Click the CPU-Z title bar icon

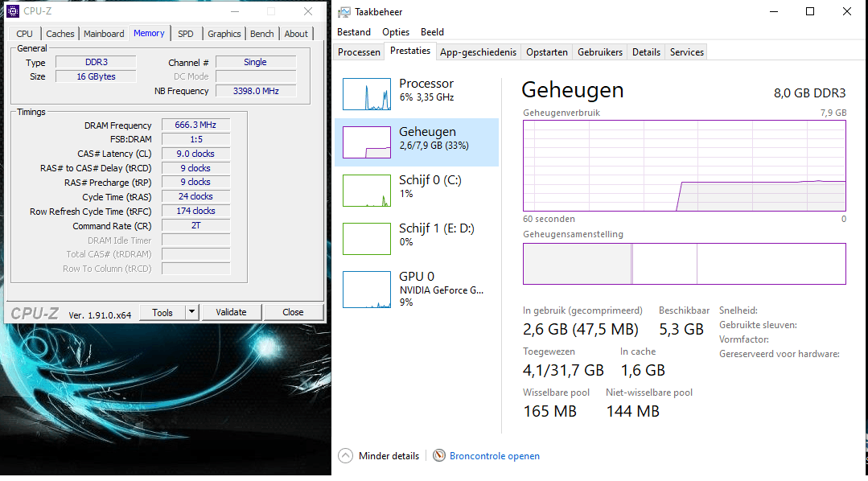(14, 11)
